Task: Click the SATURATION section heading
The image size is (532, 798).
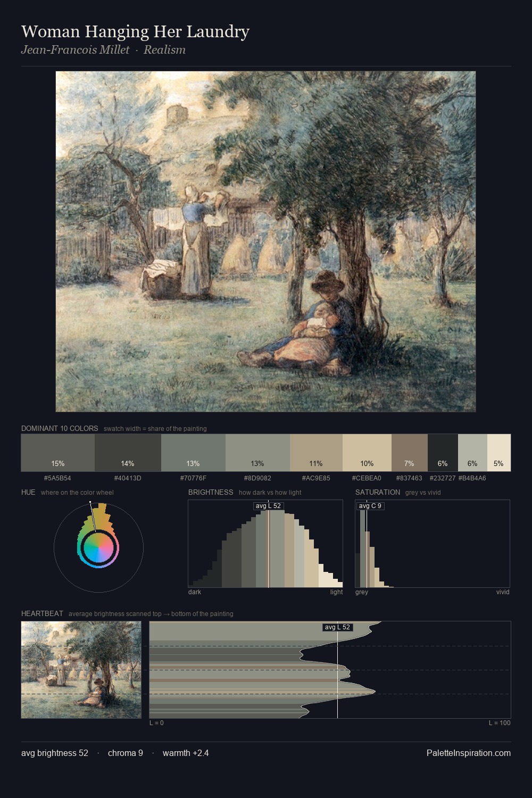Action: [x=378, y=492]
